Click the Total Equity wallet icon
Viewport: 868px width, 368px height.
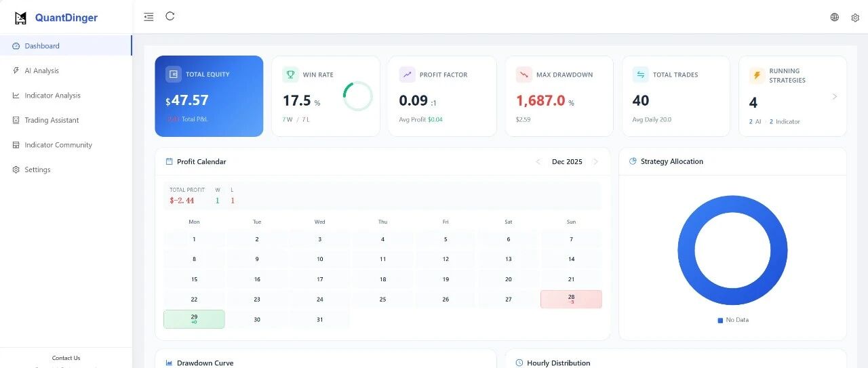pyautogui.click(x=174, y=75)
